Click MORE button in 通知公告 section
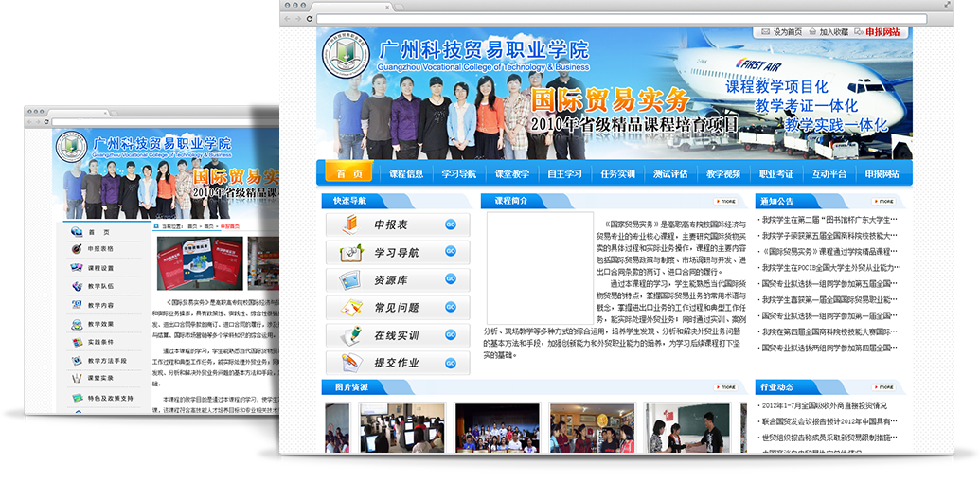 (882, 202)
